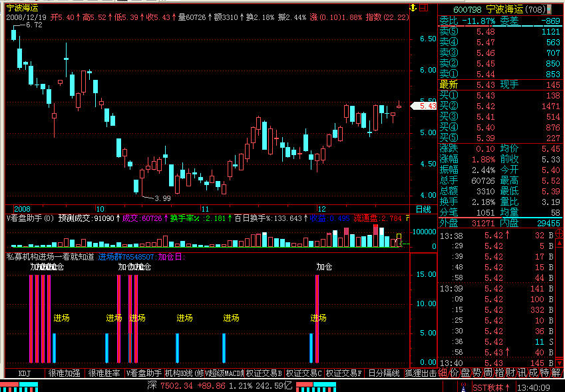
Task: Select the 盘 tab in side panel
Action: [x=466, y=373]
